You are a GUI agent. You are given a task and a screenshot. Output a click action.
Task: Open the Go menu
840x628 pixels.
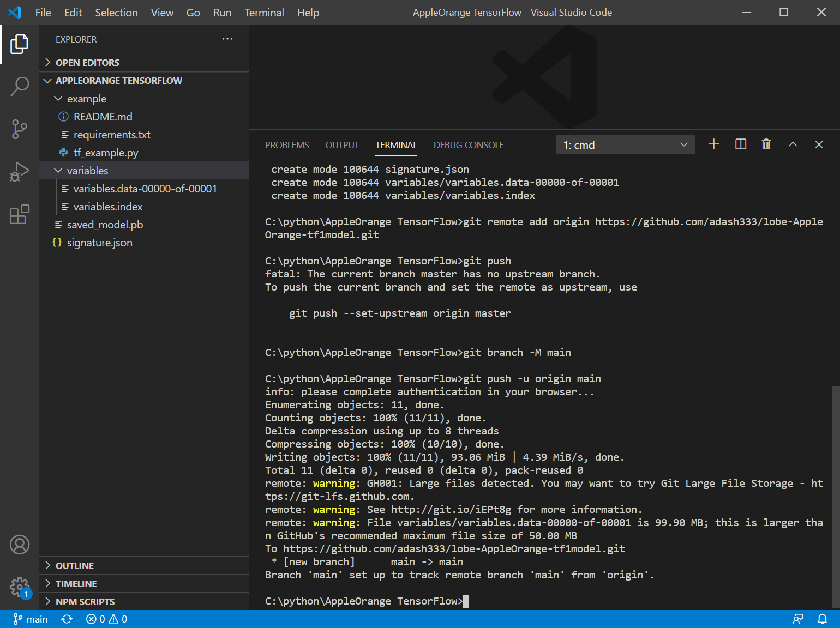coord(193,13)
